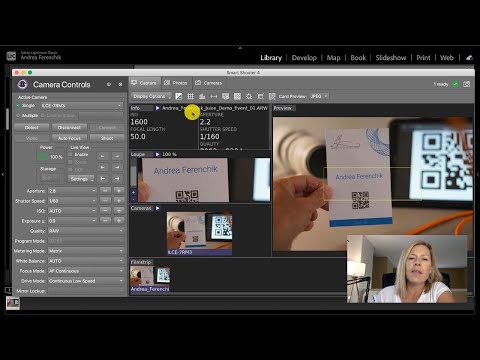Open the Focus Mode AF Continuous dropdown
480x360 pixels.
coord(86,271)
